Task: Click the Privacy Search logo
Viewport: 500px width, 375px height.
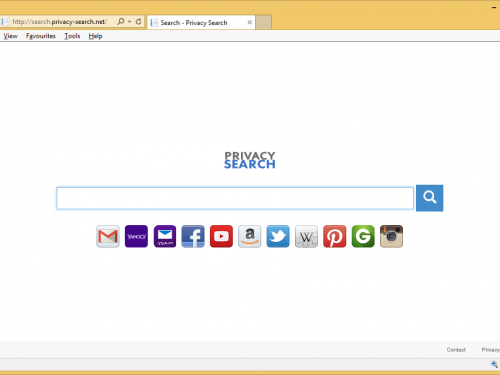Action: pos(250,160)
